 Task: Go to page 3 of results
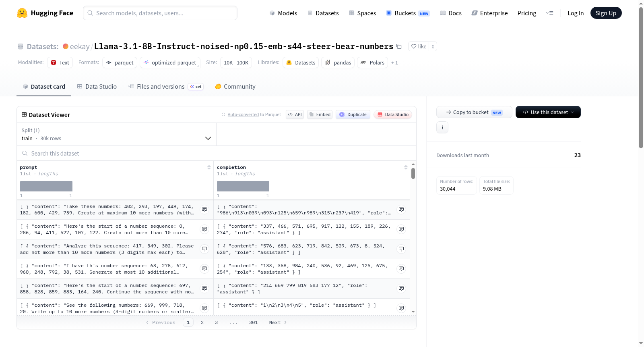pyautogui.click(x=216, y=322)
